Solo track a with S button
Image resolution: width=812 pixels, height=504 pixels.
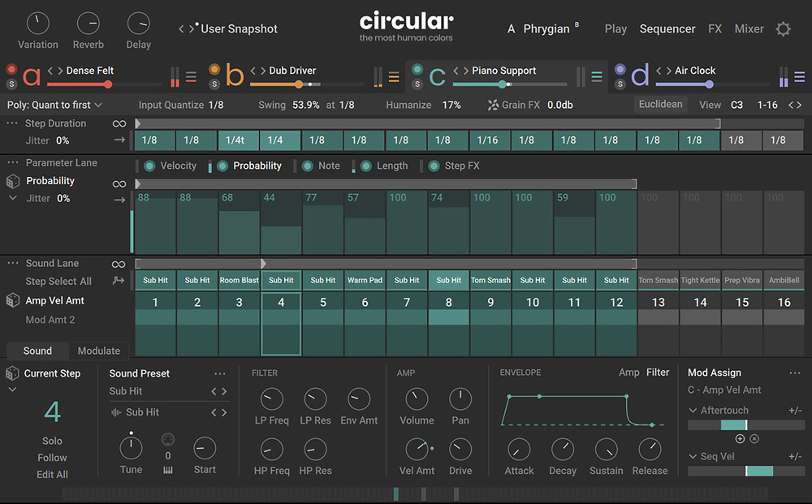pos(11,84)
